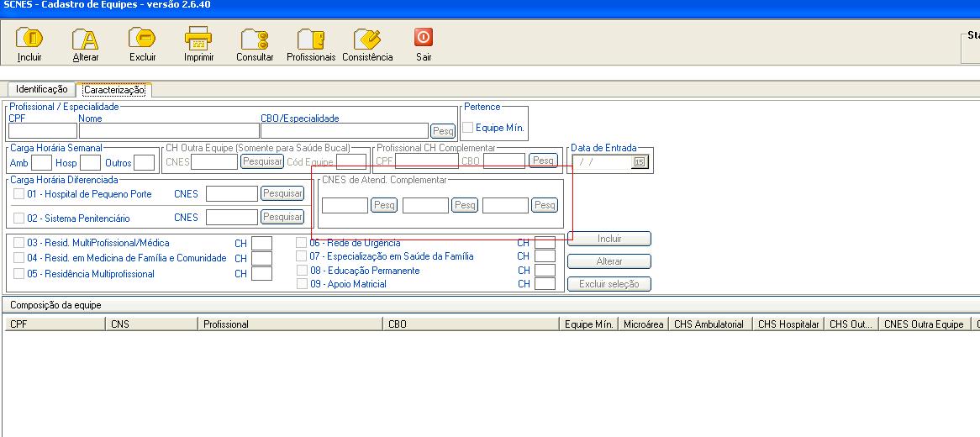This screenshot has height=437, width=980.
Task: Click the Sair exit icon
Action: pos(424,38)
